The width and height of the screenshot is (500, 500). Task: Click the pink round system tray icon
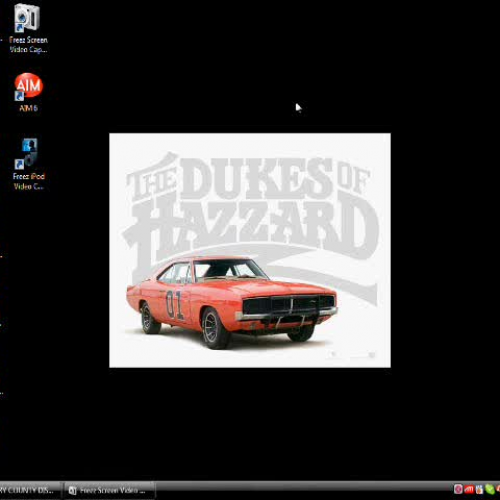tap(458, 489)
